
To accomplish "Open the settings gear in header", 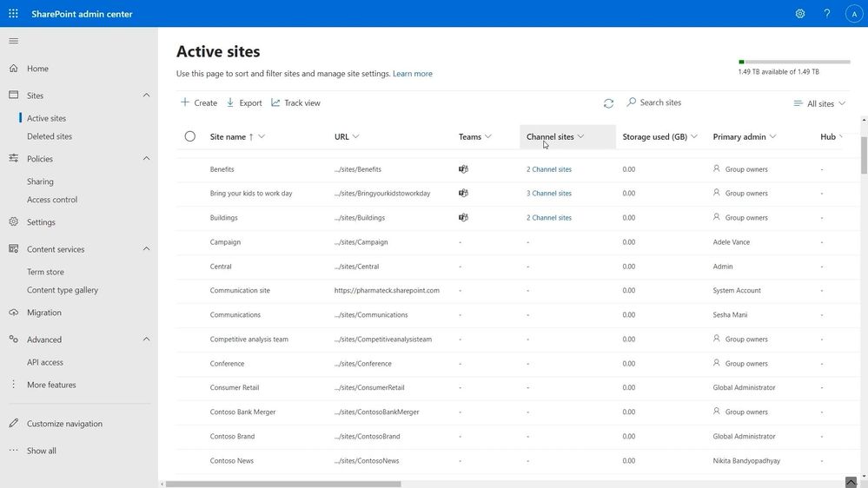I will (800, 14).
